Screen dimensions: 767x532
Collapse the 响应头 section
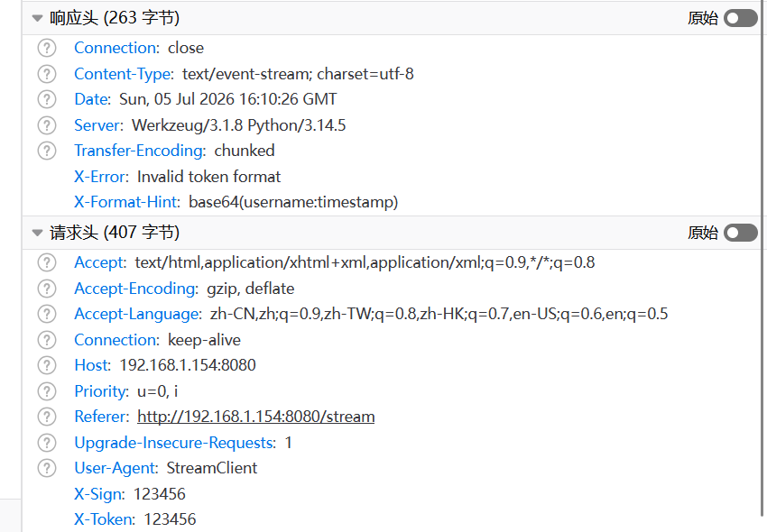37,18
